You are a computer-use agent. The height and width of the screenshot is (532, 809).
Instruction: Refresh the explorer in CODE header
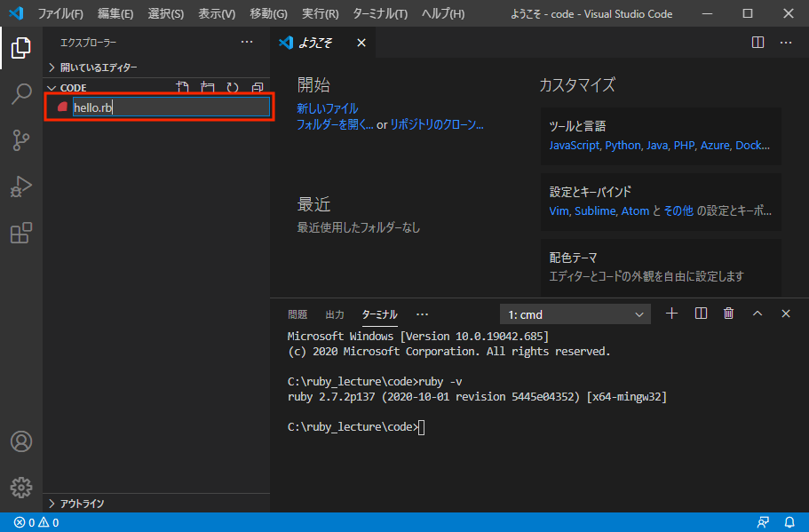coord(233,87)
